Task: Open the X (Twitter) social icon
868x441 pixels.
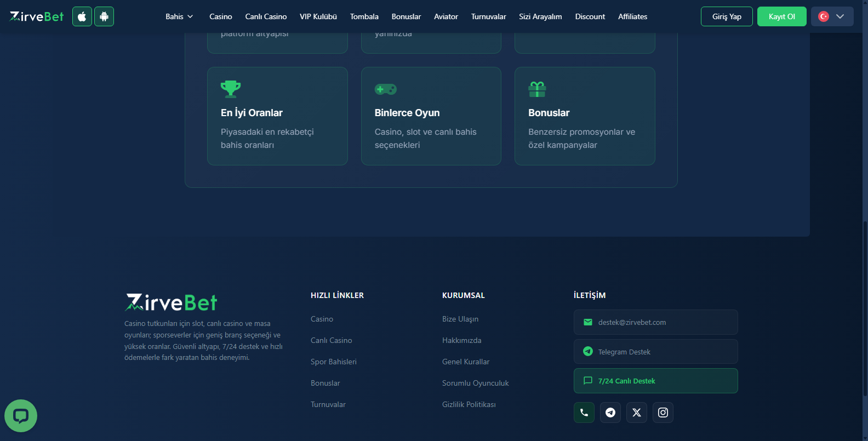Action: (x=637, y=413)
